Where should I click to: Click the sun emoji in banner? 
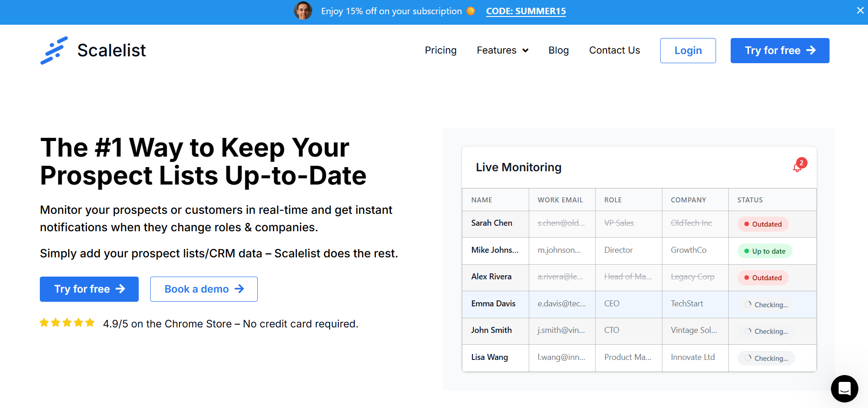tap(471, 11)
